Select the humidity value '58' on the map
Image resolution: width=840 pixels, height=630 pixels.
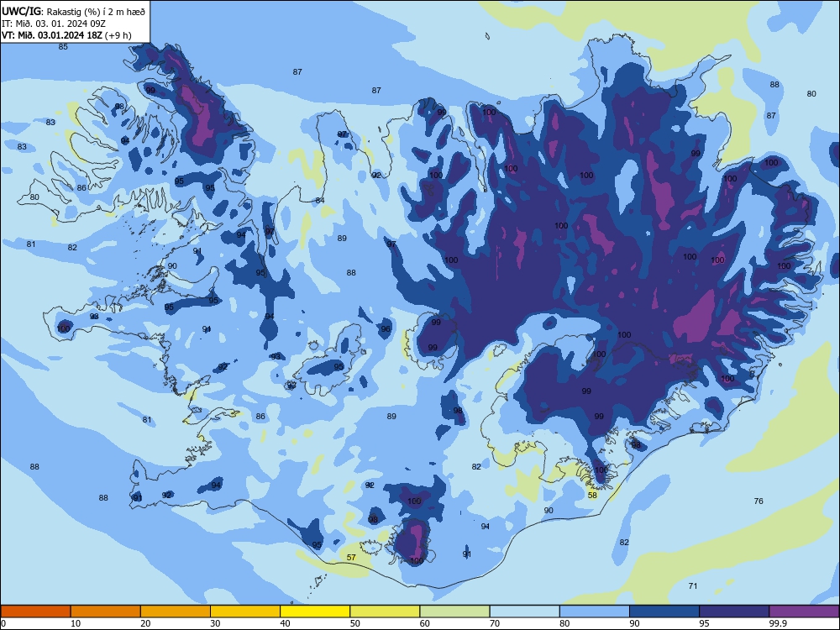point(592,495)
